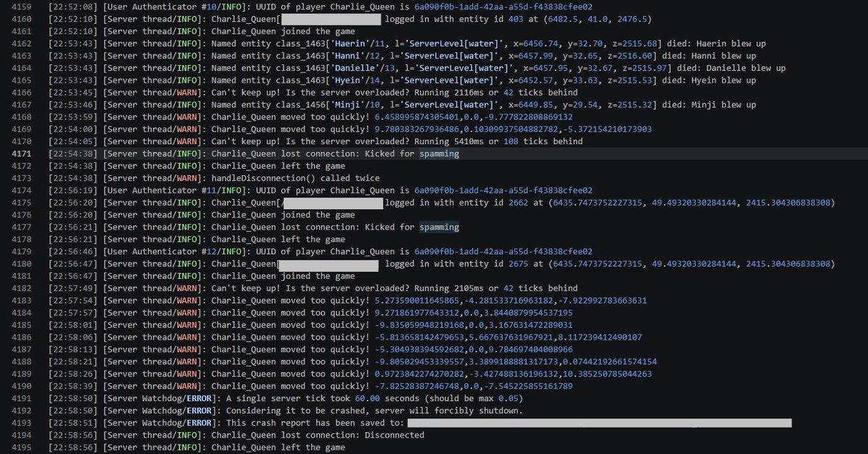The width and height of the screenshot is (868, 454).
Task: Click the 22:56:47 'joined the game' line
Action: coord(201,276)
